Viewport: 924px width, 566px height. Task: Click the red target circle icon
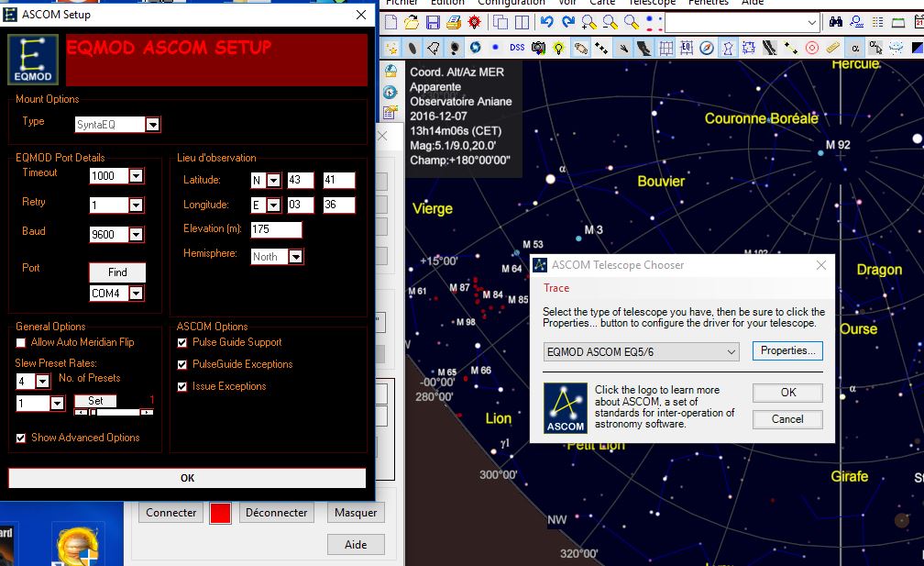(x=811, y=48)
